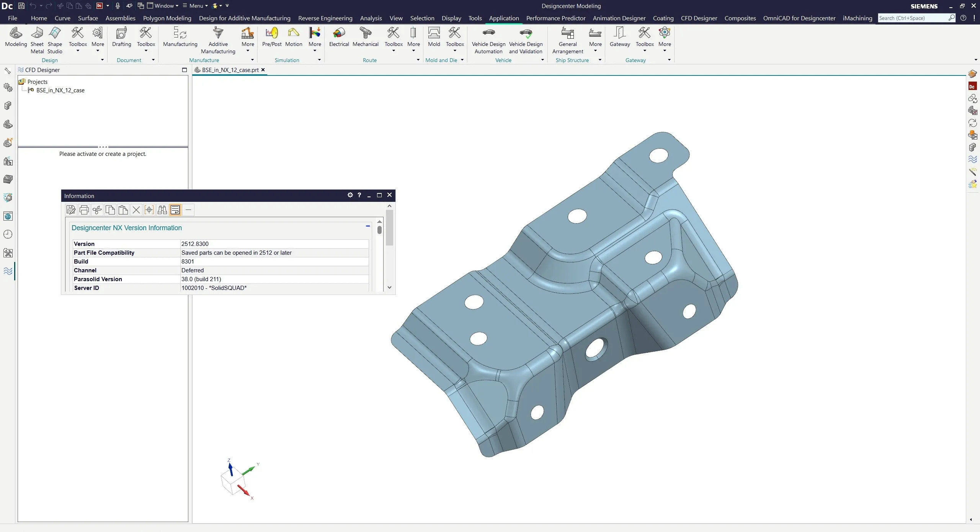The width and height of the screenshot is (980, 532).
Task: Expand Gateway More dropdown
Action: click(x=665, y=40)
